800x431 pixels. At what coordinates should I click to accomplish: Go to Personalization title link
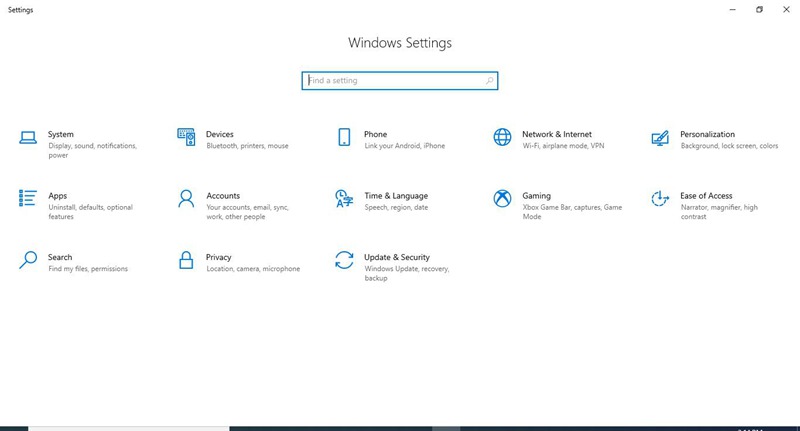pos(708,134)
